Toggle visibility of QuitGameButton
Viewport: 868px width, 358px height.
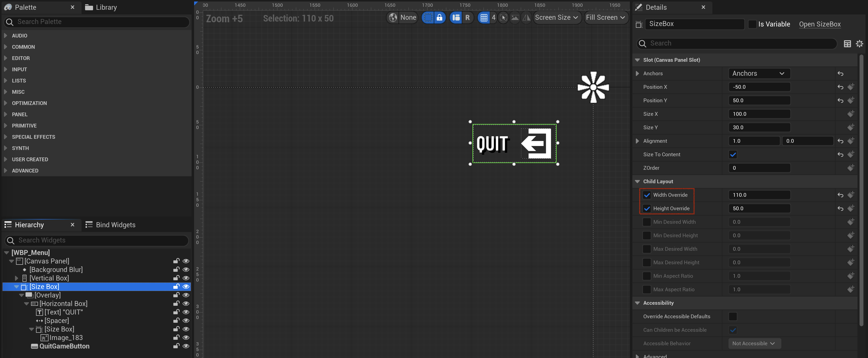coord(186,346)
